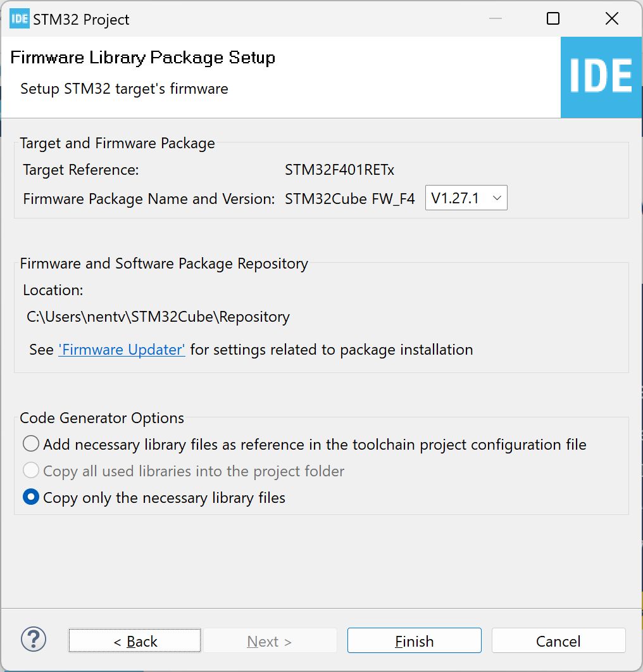Click the 'STM32 Project' window title text
Screen dimensions: 643x672
tap(81, 20)
